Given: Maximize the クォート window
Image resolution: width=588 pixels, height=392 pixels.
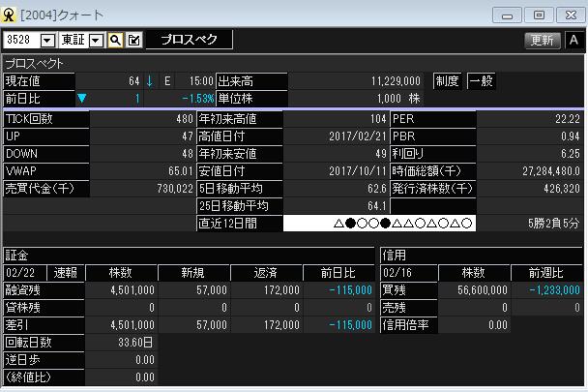Looking at the screenshot, I should click(x=540, y=15).
